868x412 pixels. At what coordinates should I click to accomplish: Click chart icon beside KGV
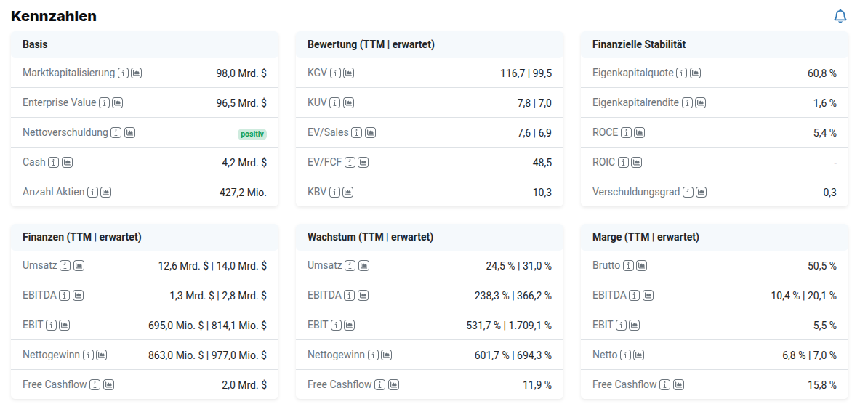coord(348,73)
